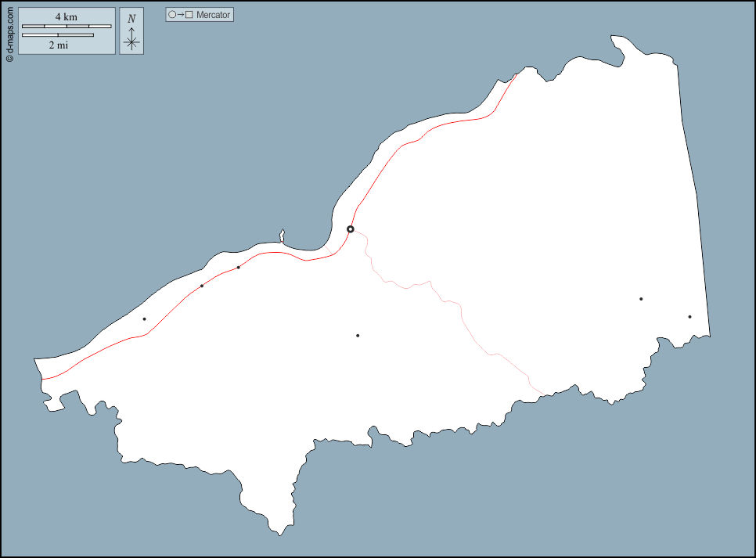Click the miles scale bar

tap(58, 35)
